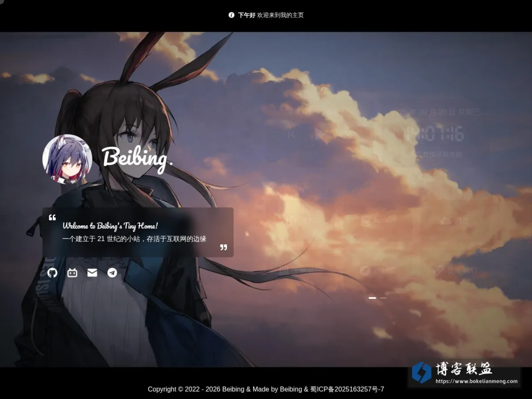532x399 pixels.
Task: Click the Copyright © 2022 - 2026 text
Action: tap(184, 389)
